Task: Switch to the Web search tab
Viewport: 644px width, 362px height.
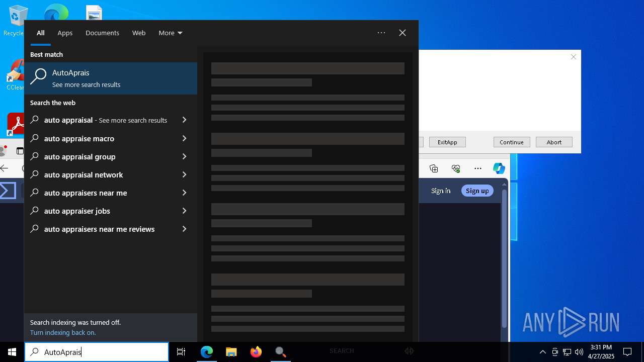Action: point(139,33)
